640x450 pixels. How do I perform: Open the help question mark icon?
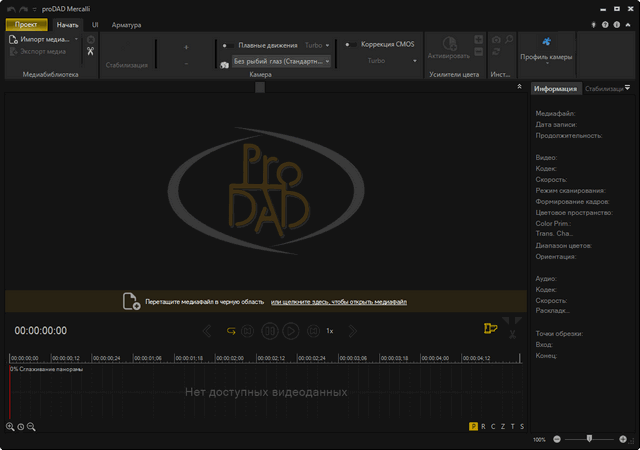pos(604,24)
